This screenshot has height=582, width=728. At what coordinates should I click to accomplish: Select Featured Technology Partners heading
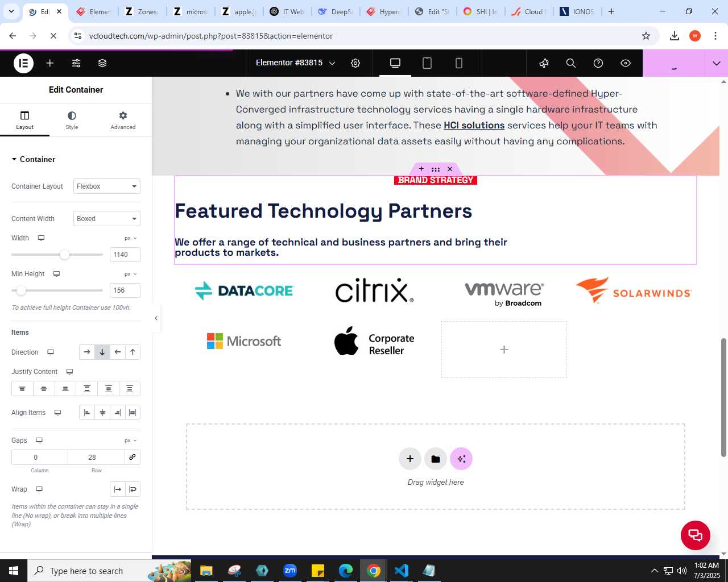pyautogui.click(x=323, y=211)
